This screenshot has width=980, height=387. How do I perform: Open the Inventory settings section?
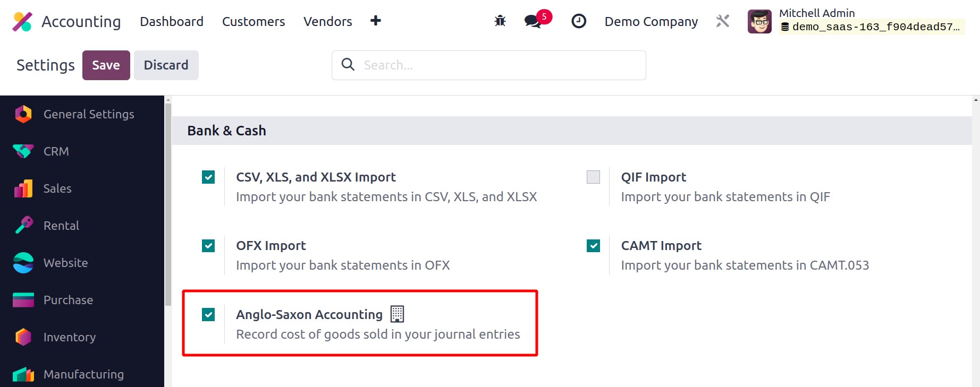click(x=69, y=337)
